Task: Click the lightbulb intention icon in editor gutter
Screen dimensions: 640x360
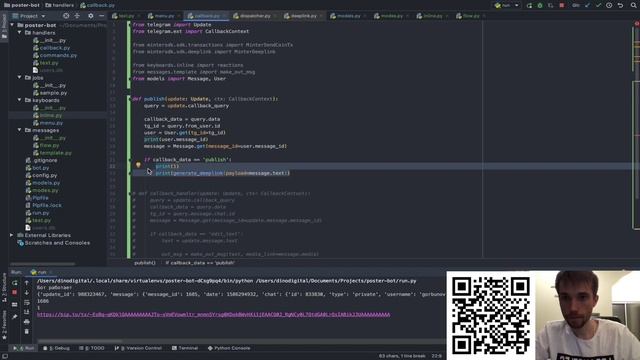Action: coord(138,165)
